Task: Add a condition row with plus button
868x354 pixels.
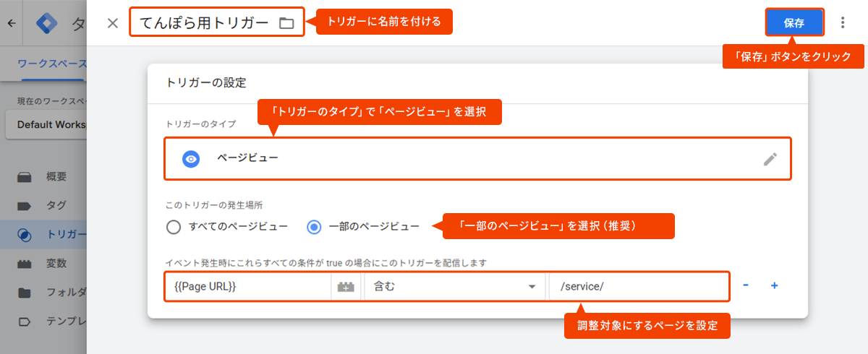Action: coord(774,285)
